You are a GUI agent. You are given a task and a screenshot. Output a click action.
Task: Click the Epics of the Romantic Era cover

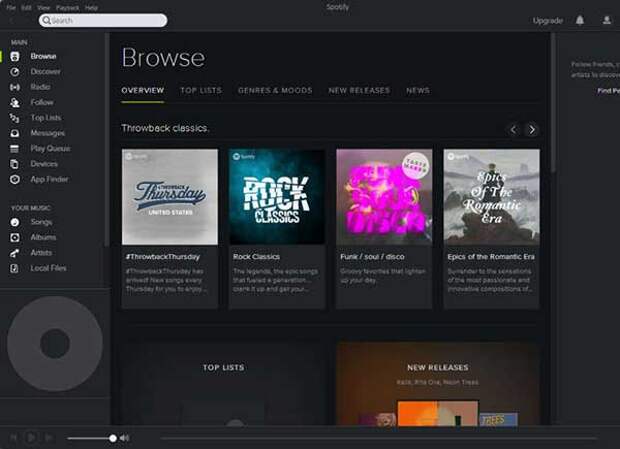[491, 197]
